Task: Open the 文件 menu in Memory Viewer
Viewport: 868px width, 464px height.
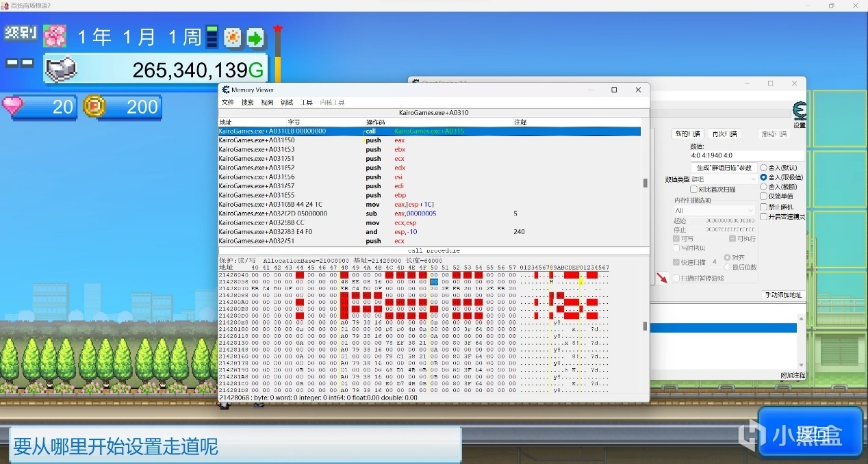Action: 228,102
